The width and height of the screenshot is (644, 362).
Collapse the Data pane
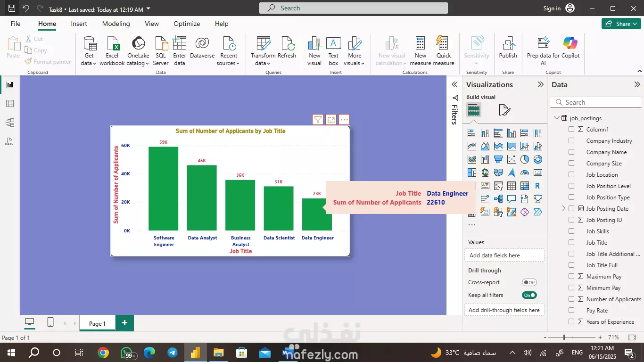pyautogui.click(x=637, y=85)
